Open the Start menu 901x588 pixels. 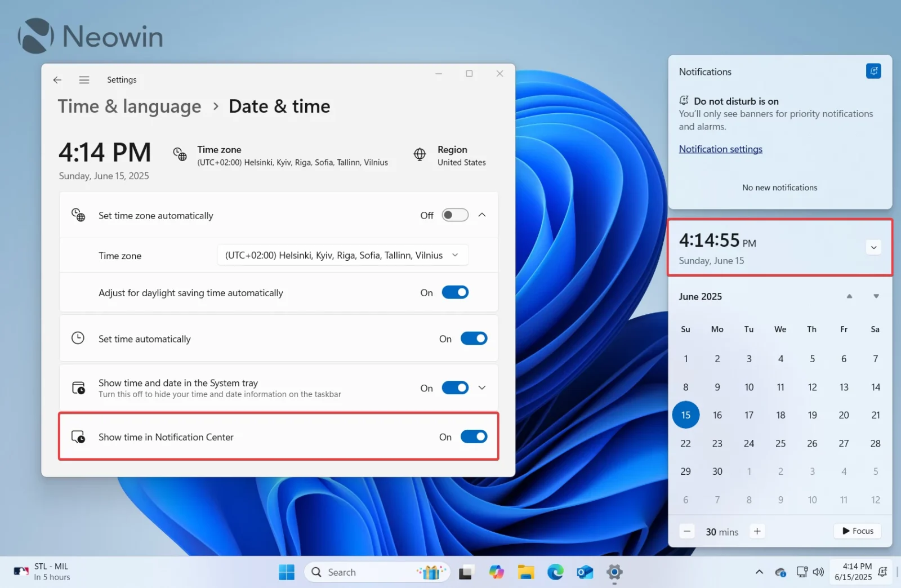287,572
